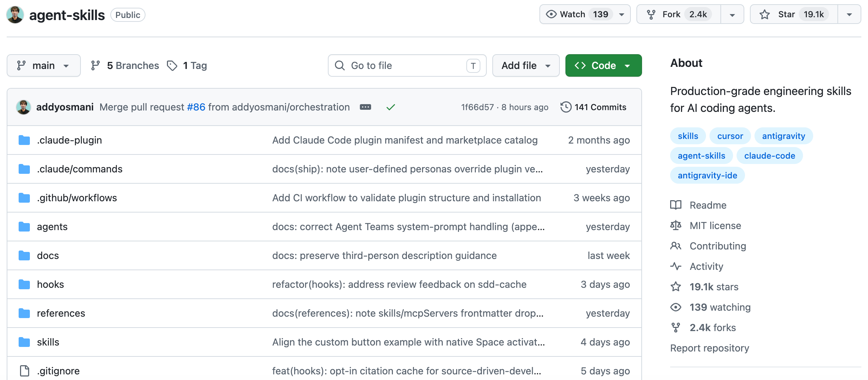Open the Star lists dropdown arrow
868x380 pixels.
coord(849,14)
